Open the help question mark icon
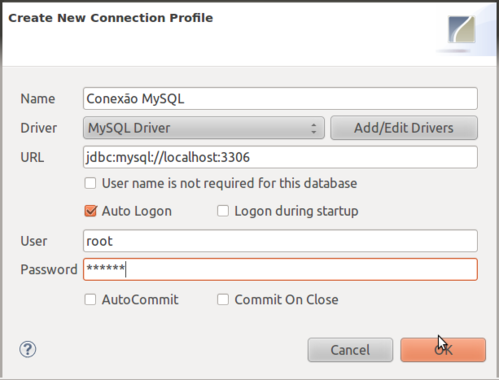 point(28,349)
